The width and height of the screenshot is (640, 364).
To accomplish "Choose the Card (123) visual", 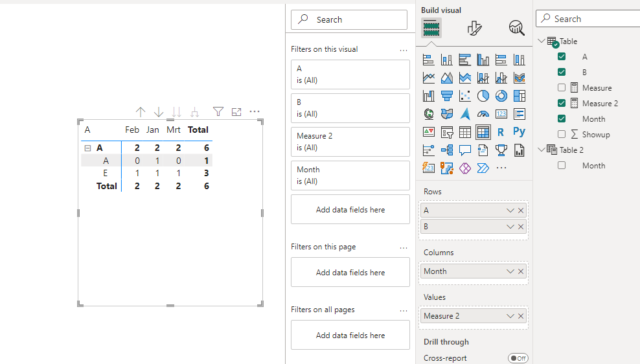I will click(x=501, y=114).
